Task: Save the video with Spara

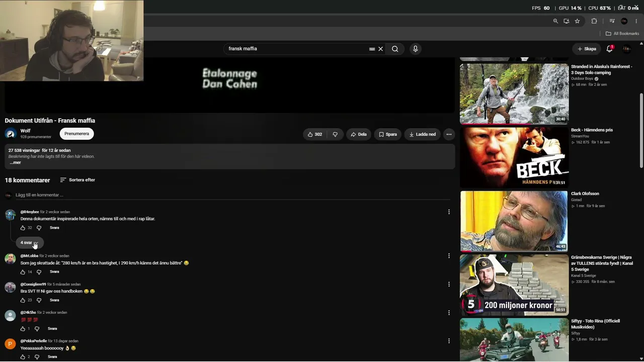Action: (388, 134)
